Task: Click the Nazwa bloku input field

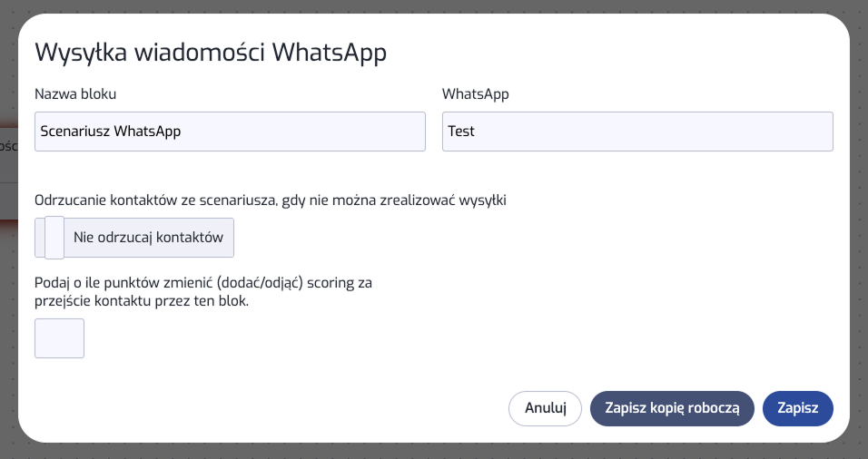Action: point(229,132)
